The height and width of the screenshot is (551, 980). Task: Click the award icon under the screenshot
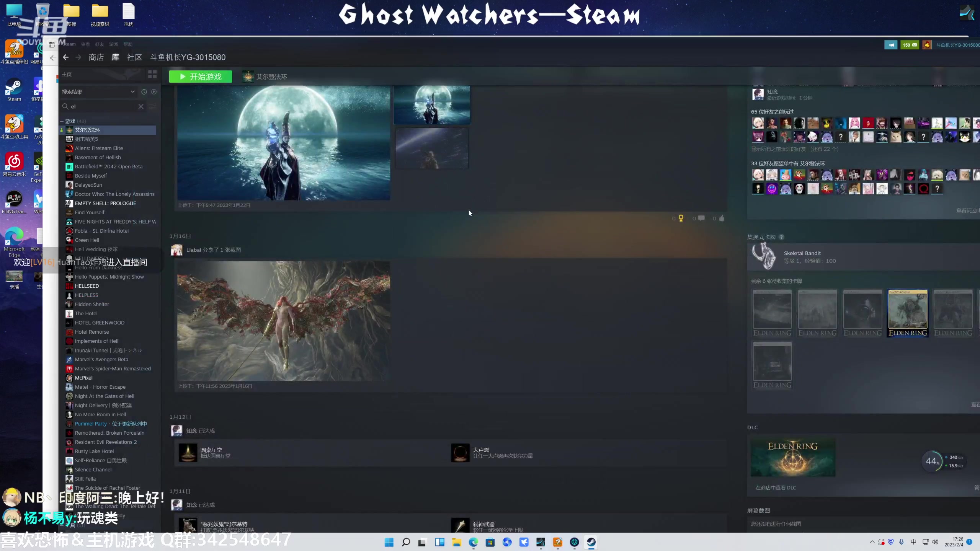click(x=681, y=218)
